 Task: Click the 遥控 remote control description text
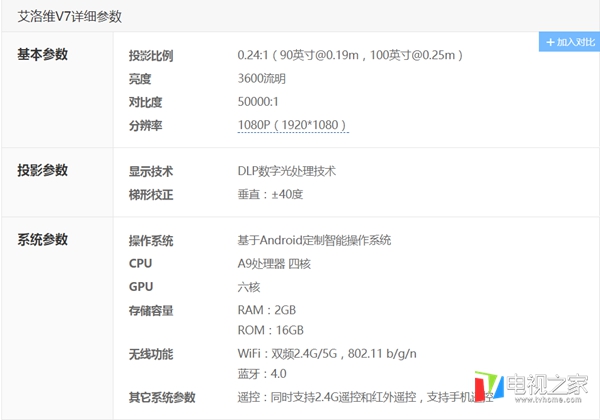pos(365,397)
